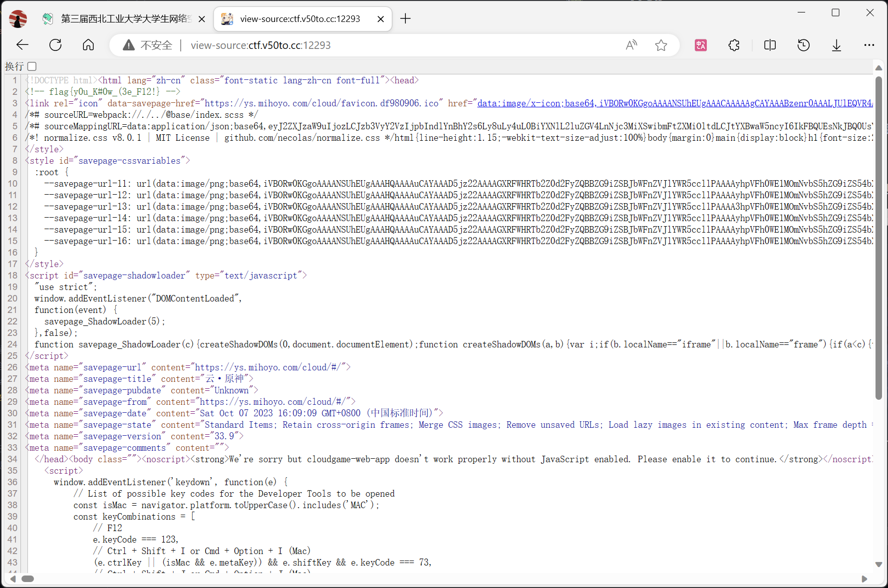
Task: Open the data:image/x-icon base64 link
Action: tap(675, 103)
